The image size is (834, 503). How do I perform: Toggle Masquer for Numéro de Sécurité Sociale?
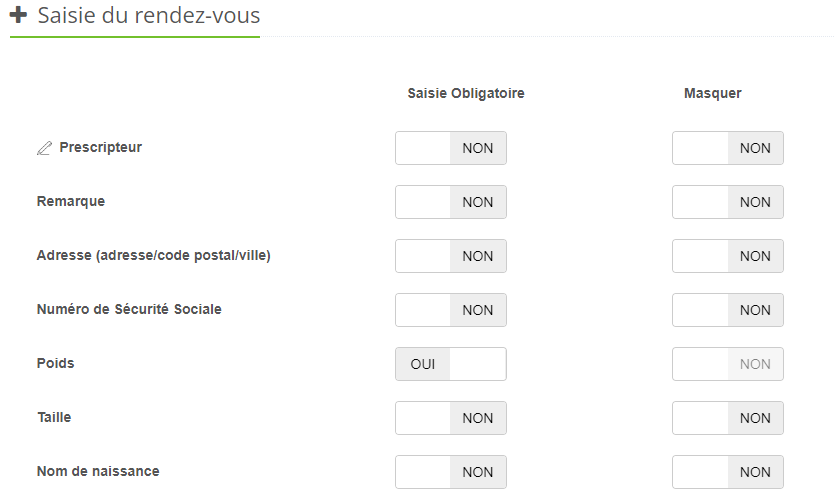tap(728, 310)
